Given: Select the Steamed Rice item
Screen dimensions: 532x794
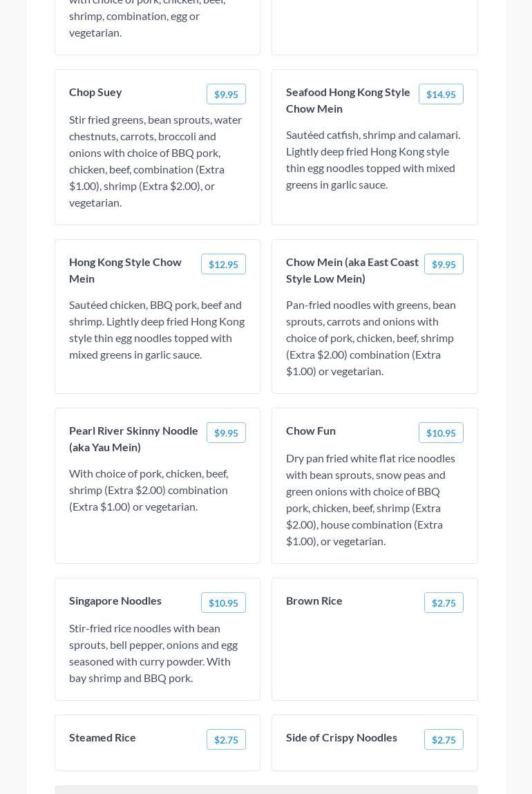Looking at the screenshot, I should 102,737.
